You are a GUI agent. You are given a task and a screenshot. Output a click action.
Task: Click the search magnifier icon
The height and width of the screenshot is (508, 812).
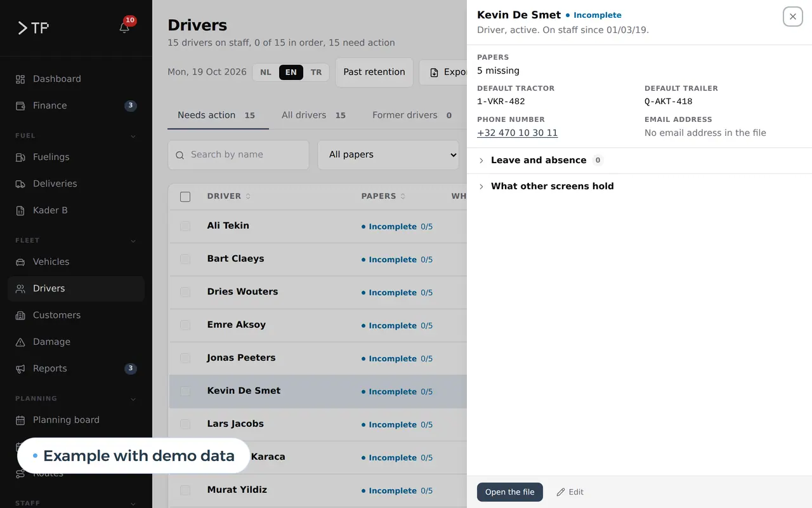[x=180, y=155]
